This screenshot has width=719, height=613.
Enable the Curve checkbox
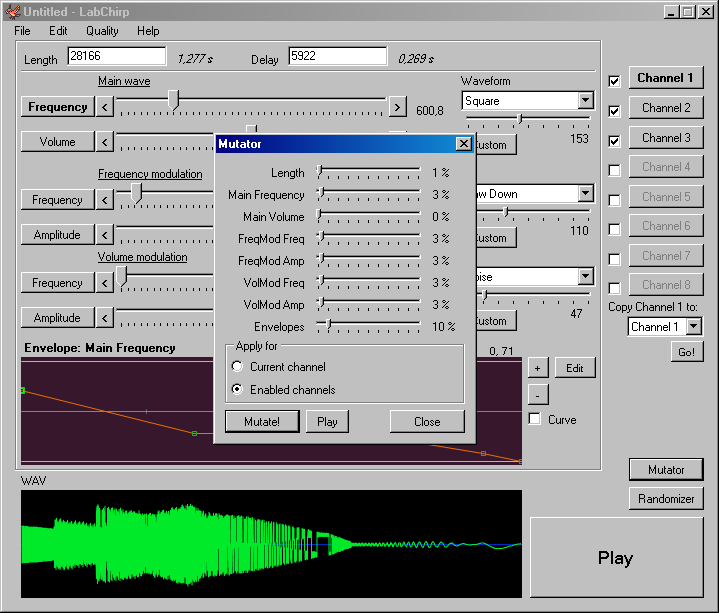click(534, 419)
